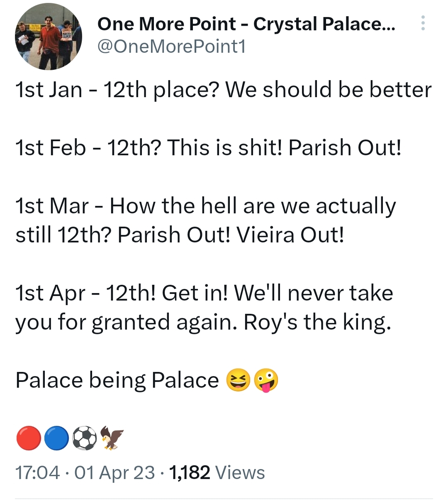Click the 'Palace being Palace' text
448x501 pixels.
(117, 381)
